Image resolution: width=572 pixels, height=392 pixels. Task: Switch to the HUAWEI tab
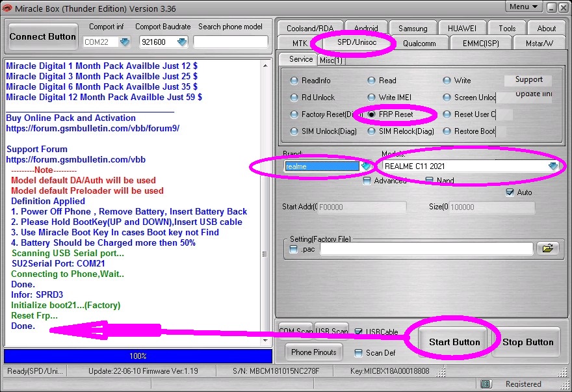462,28
